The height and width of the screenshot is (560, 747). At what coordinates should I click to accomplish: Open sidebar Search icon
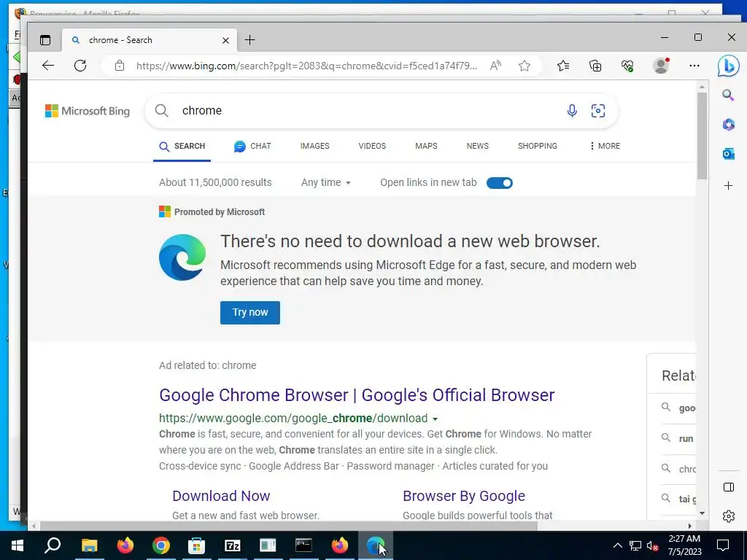(x=729, y=96)
